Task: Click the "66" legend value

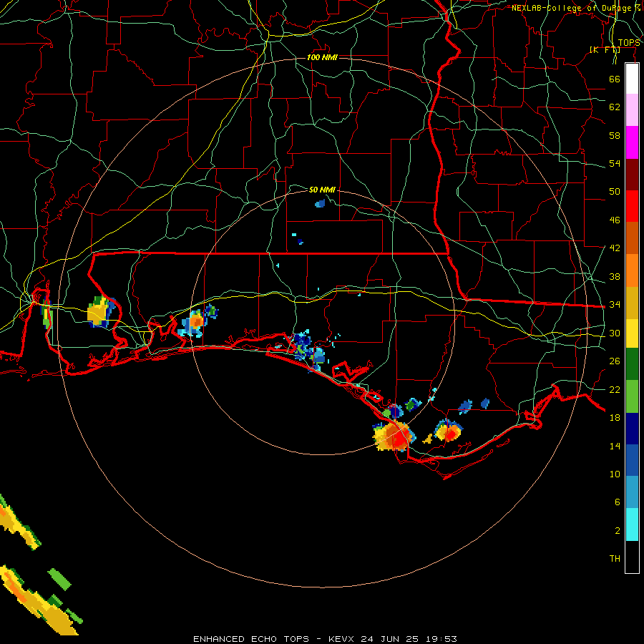Action: pos(615,79)
